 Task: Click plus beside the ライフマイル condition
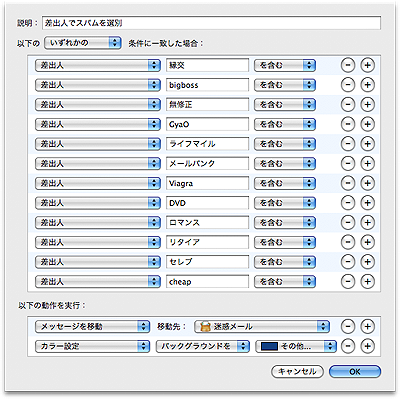pos(367,144)
